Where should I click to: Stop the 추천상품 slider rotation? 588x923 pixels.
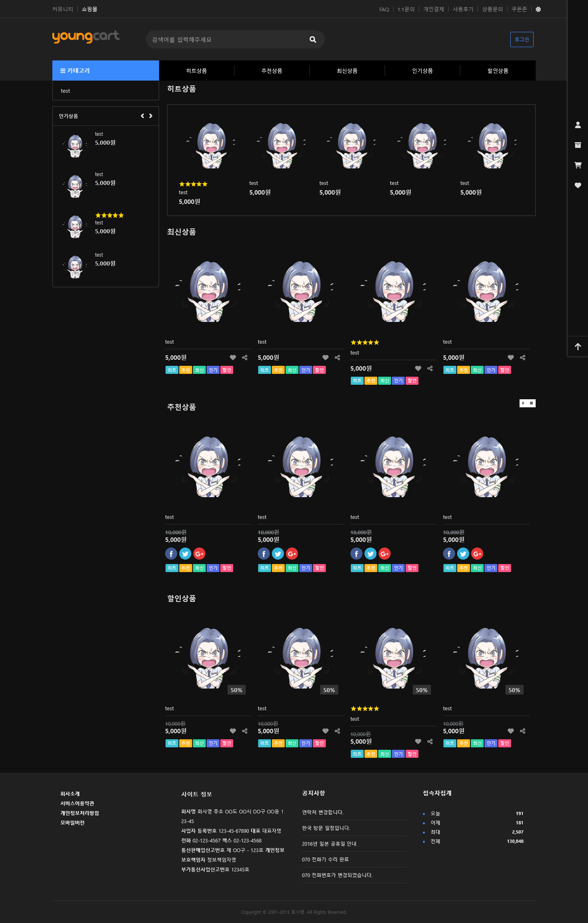tap(531, 403)
